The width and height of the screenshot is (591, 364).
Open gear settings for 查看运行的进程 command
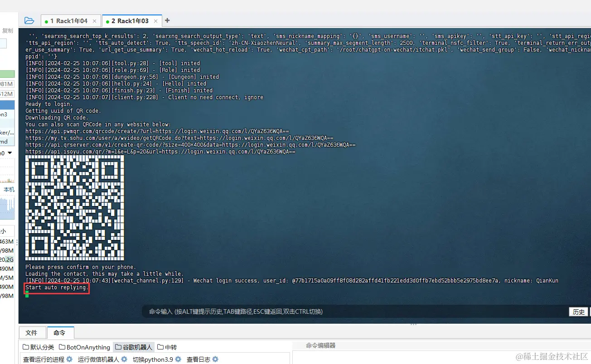point(69,359)
